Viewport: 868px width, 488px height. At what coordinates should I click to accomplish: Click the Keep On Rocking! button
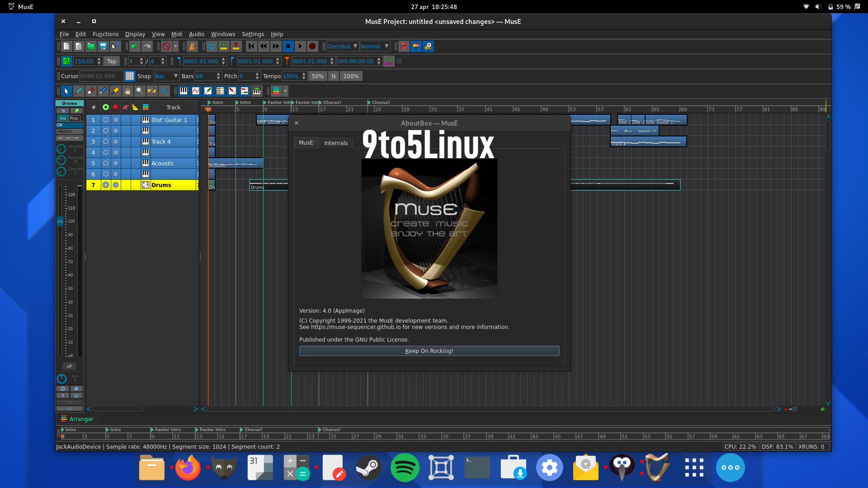429,351
